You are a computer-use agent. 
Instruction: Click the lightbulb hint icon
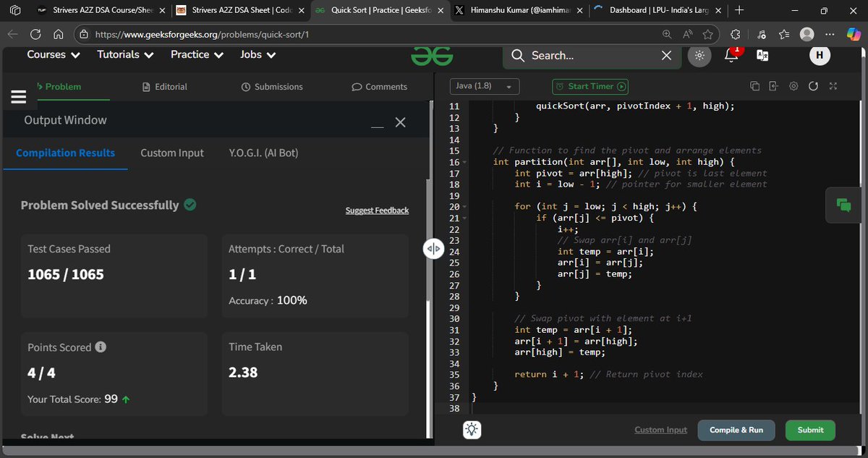click(472, 430)
